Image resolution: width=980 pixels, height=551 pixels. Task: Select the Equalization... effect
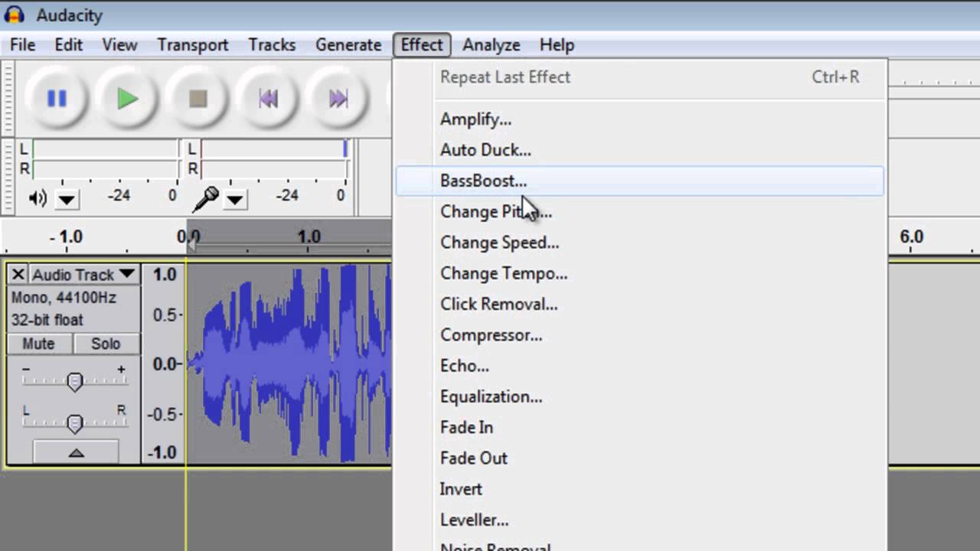click(x=640, y=396)
